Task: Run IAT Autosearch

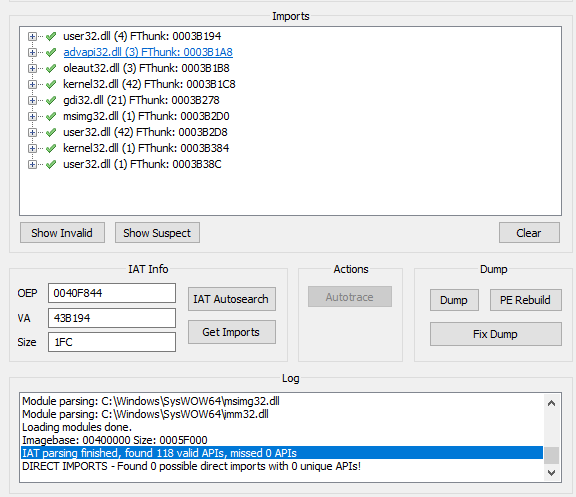Action: coord(232,299)
